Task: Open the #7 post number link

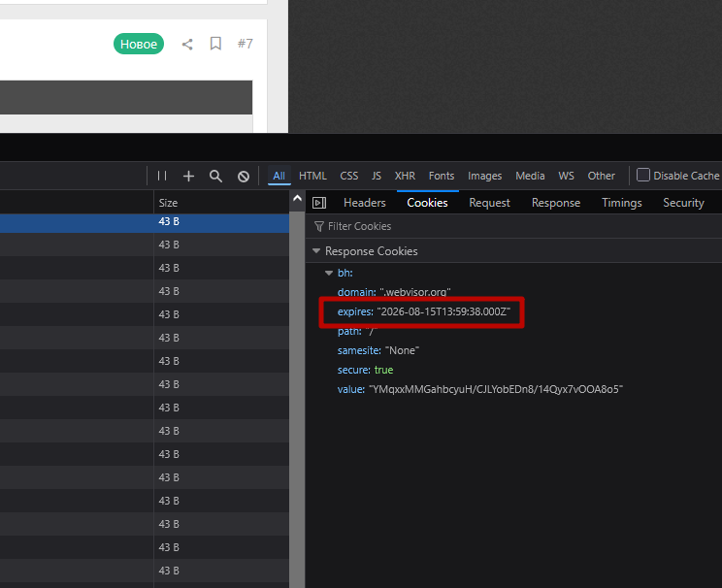Action: pyautogui.click(x=245, y=44)
